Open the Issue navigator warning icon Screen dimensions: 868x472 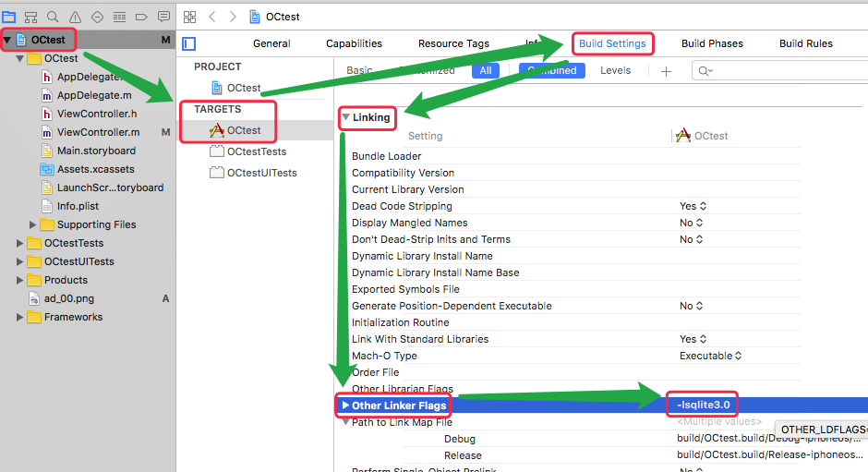click(x=75, y=17)
